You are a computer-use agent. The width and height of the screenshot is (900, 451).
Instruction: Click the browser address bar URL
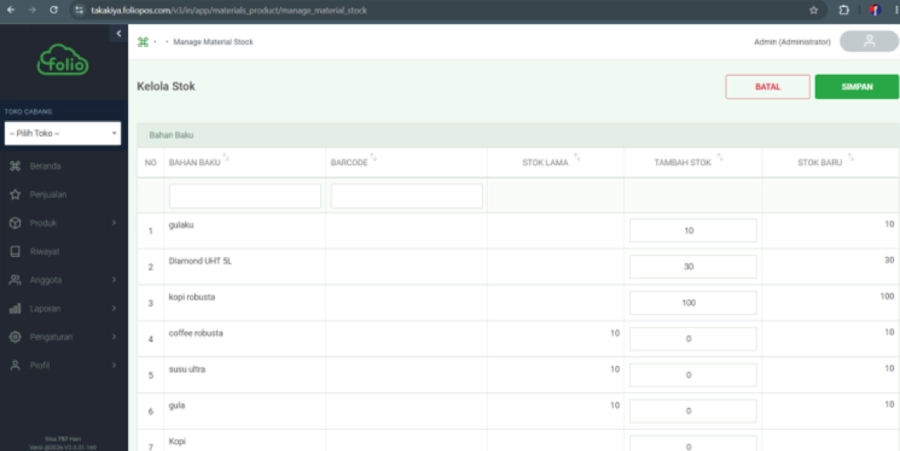coord(229,10)
